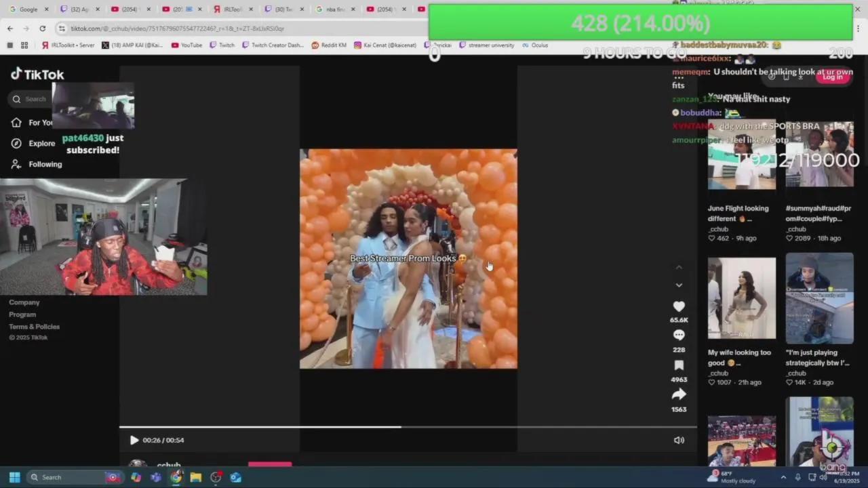Click the Log in button
Viewport: 868px width, 488px height.
pyautogui.click(x=832, y=77)
